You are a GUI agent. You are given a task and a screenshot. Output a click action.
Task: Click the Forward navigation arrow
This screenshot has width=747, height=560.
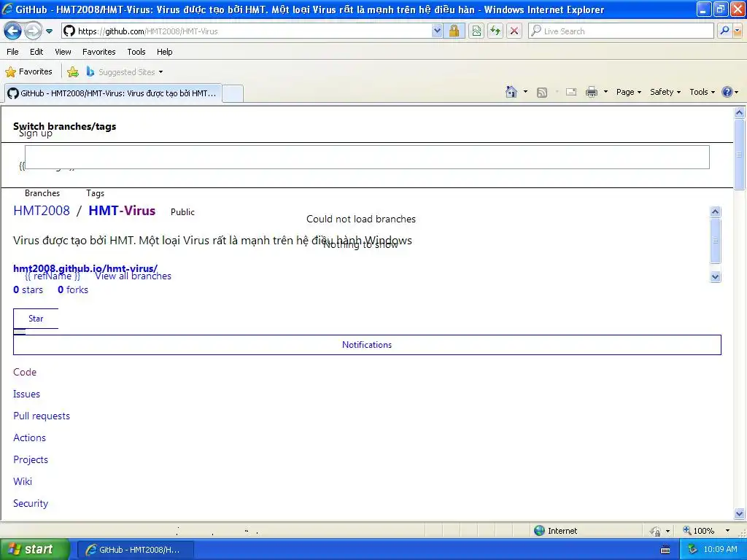pos(33,31)
